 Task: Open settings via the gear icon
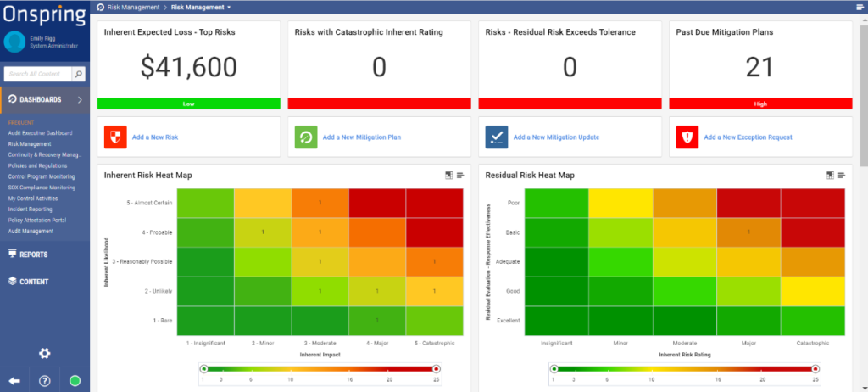click(x=45, y=353)
